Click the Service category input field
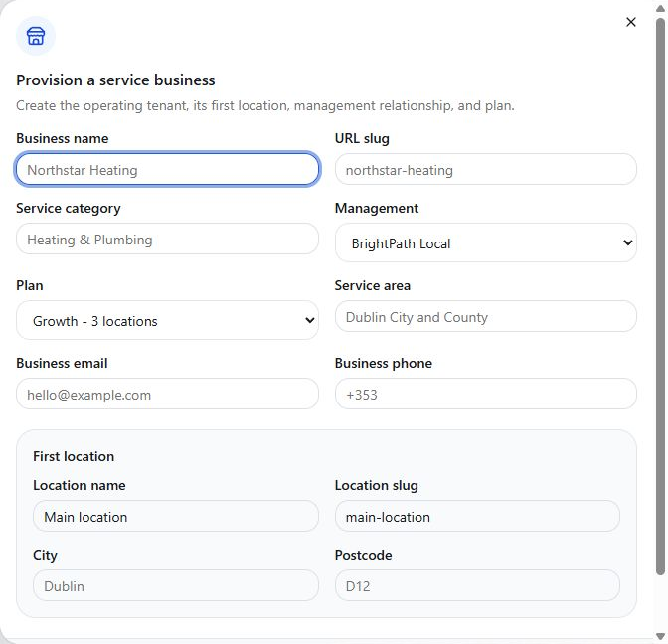This screenshot has width=668, height=644. coord(167,239)
